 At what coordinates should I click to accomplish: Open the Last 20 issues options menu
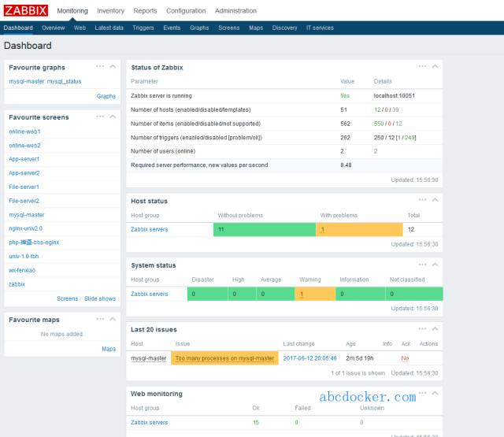(422, 328)
